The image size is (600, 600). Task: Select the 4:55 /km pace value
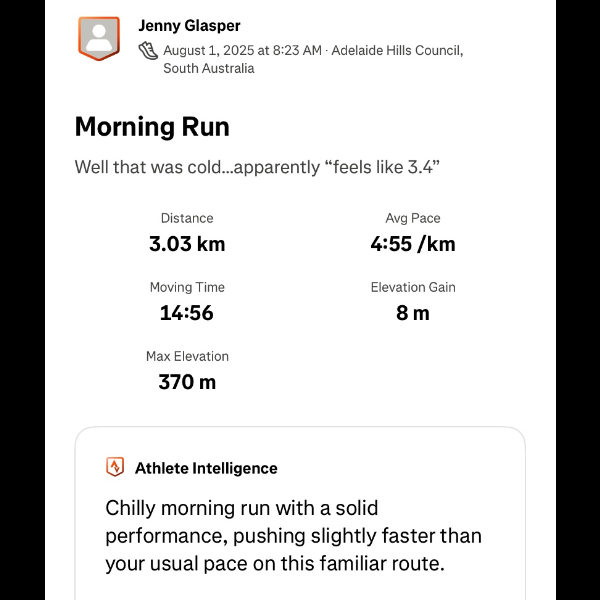click(413, 244)
